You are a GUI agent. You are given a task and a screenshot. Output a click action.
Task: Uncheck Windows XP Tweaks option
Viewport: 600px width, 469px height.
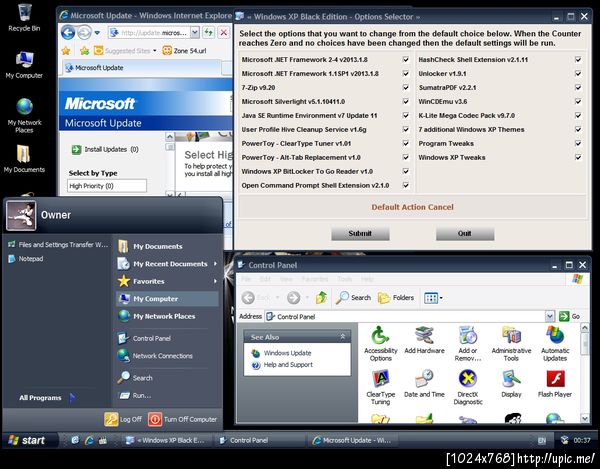(x=578, y=157)
